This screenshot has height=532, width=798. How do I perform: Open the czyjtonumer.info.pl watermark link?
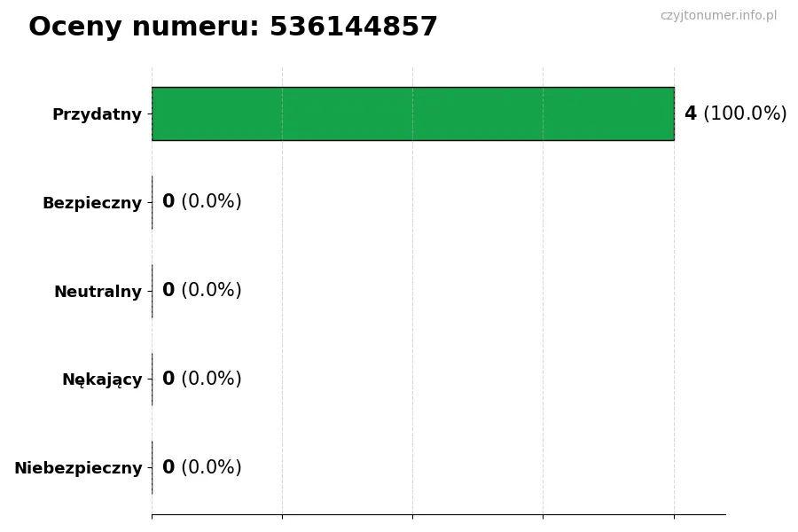point(718,16)
